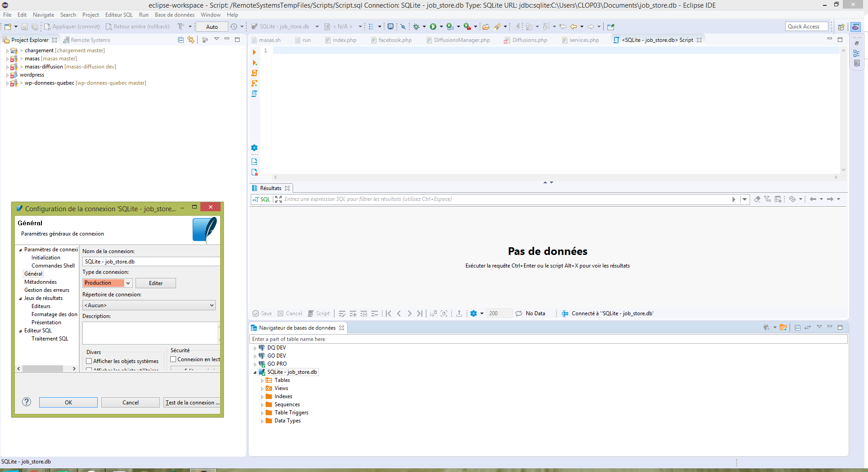Run SQL statement with the orange arrow
This screenshot has width=868, height=472.
[254, 52]
